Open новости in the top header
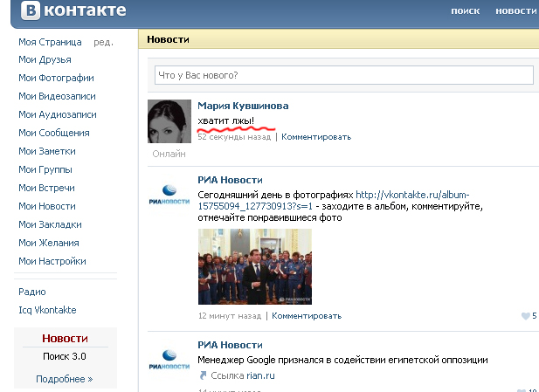This screenshot has width=539, height=392. (515, 11)
